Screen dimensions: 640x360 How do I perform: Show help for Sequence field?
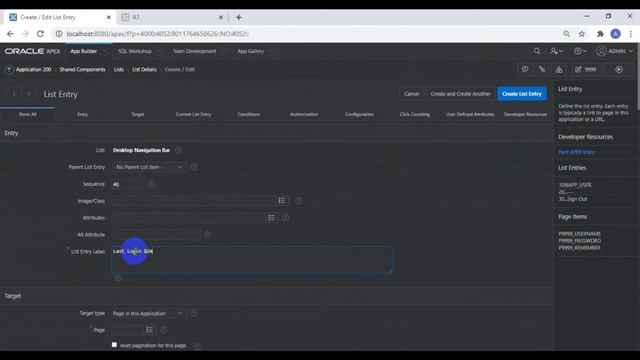point(151,184)
